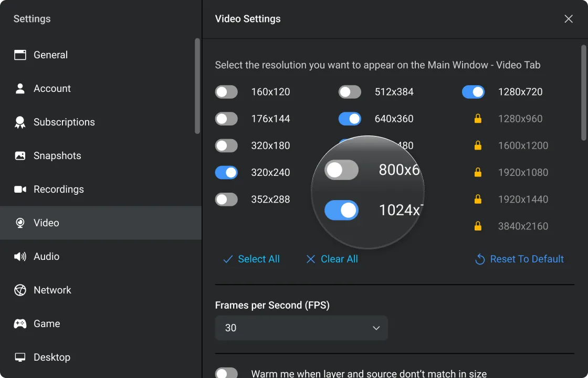588x378 pixels.
Task: Disable the 1280x720 resolution toggle
Action: 473,92
